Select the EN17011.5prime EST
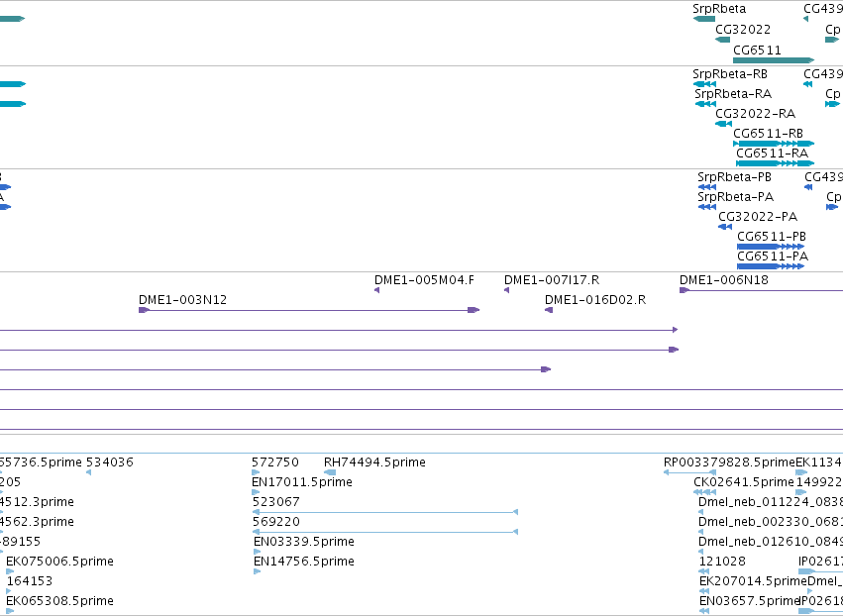This screenshot has width=843, height=616. coord(256,492)
